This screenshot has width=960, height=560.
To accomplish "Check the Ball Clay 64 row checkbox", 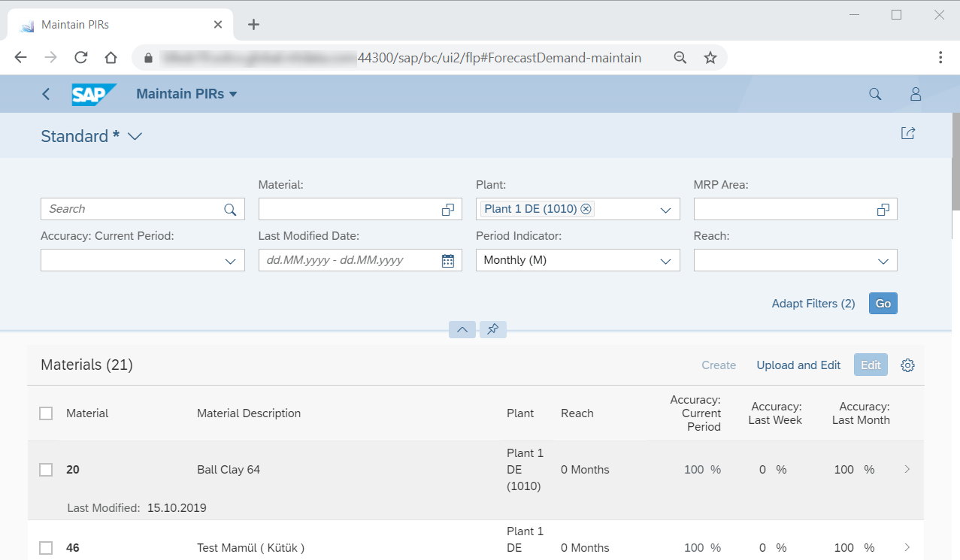I will click(x=46, y=469).
